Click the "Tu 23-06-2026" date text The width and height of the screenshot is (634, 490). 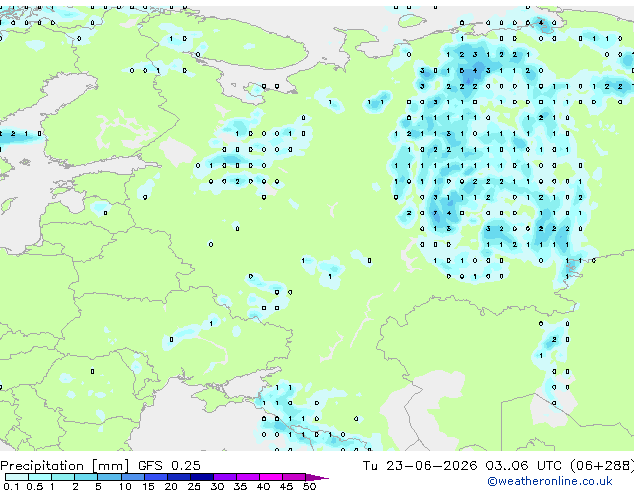tap(420, 465)
